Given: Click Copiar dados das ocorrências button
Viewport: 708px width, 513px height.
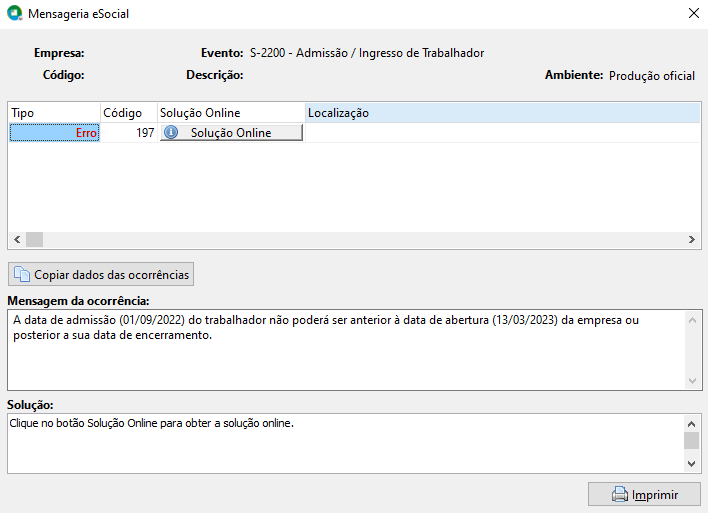Looking at the screenshot, I should click(101, 274).
